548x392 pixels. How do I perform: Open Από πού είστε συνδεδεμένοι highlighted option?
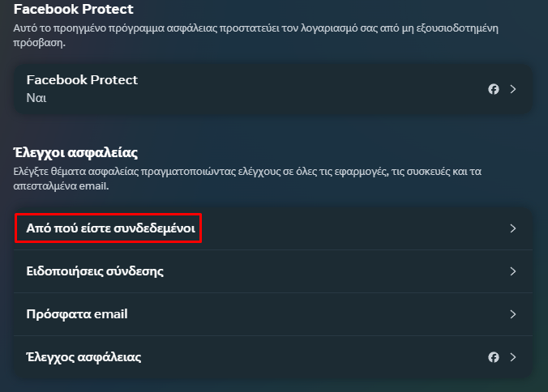coord(110,228)
